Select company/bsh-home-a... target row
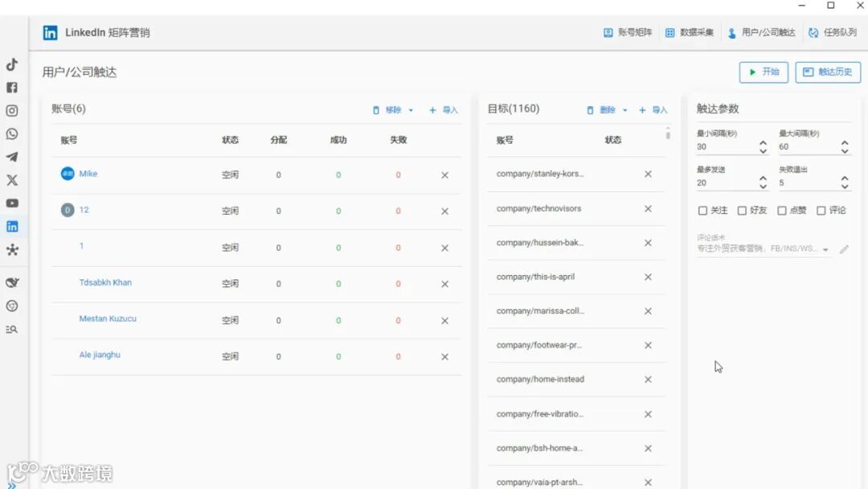868x489 pixels. [575, 449]
